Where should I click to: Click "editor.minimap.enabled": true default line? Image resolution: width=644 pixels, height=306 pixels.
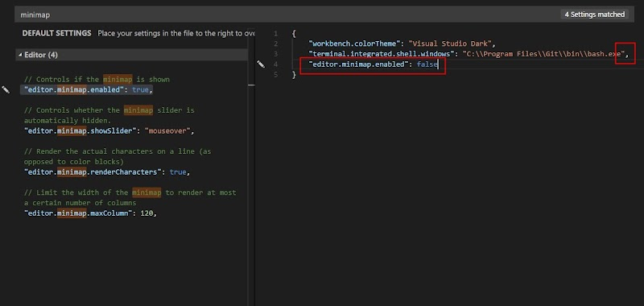(89, 89)
